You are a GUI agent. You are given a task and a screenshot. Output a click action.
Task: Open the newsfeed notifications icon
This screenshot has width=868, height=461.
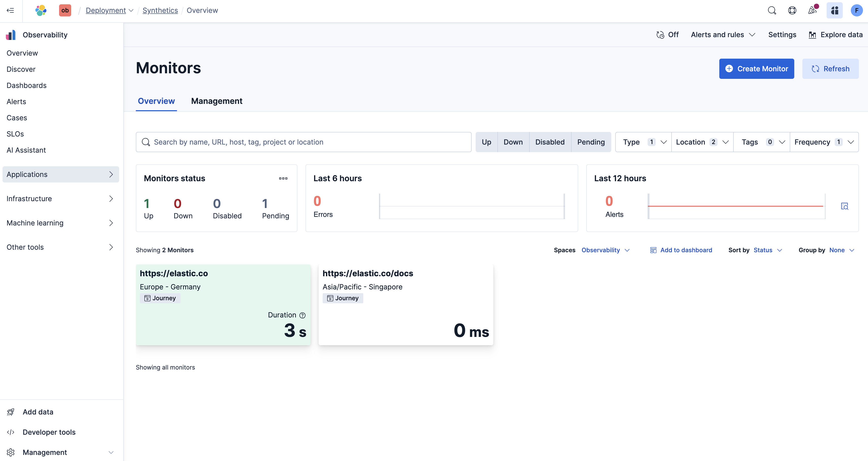point(812,10)
